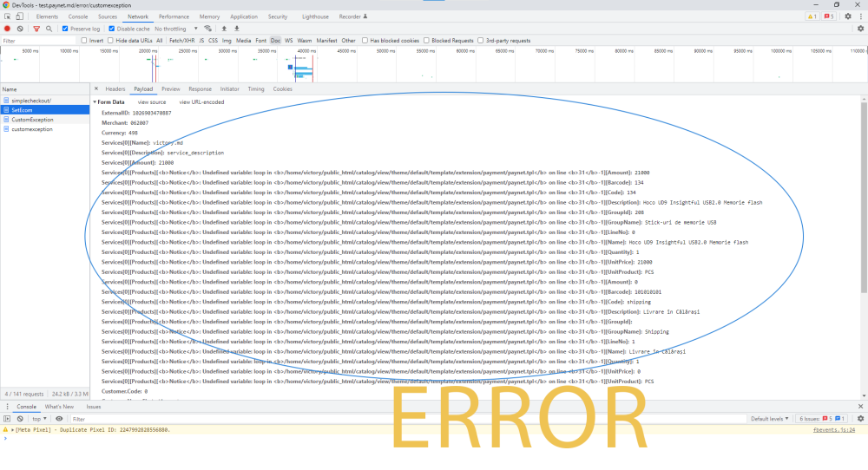Select the Response tab of the request
Screen dimensions: 868x470
(200, 89)
